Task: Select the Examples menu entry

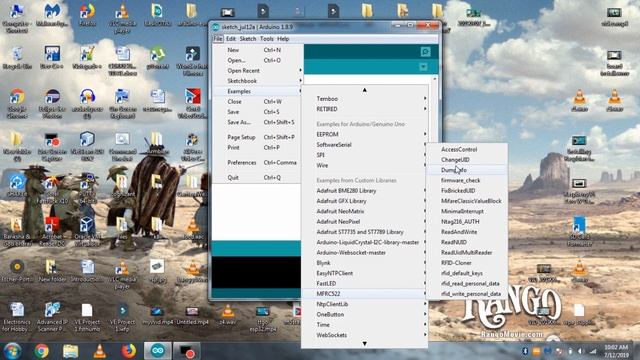Action: tap(258, 91)
